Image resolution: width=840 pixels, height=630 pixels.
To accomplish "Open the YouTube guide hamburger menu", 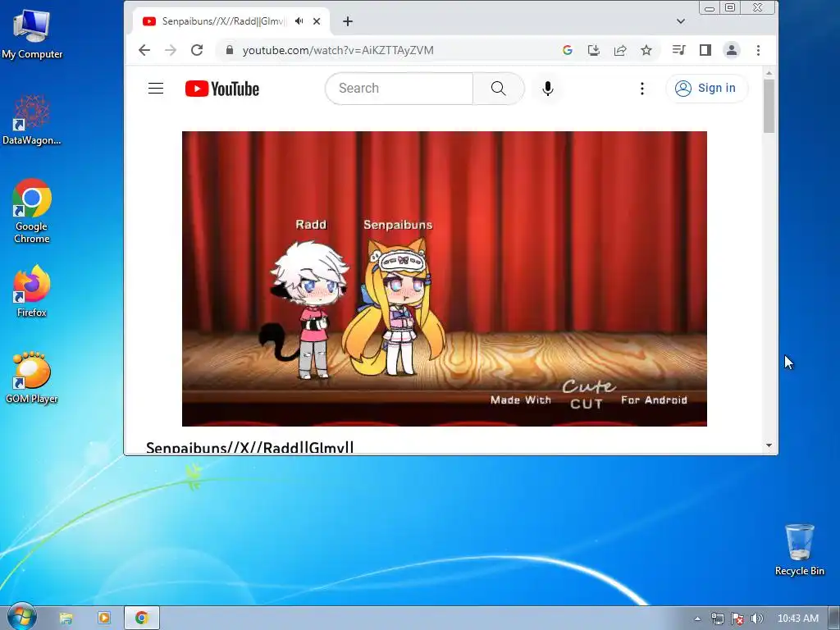I will click(156, 89).
